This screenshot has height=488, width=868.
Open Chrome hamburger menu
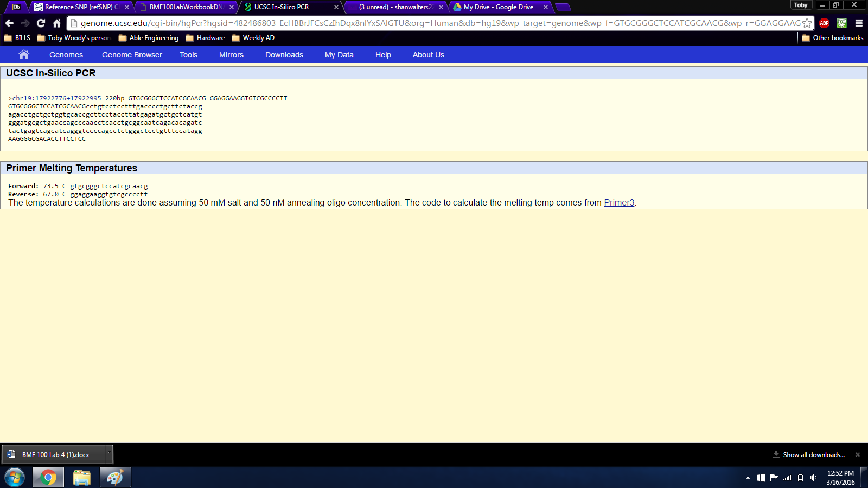(859, 23)
